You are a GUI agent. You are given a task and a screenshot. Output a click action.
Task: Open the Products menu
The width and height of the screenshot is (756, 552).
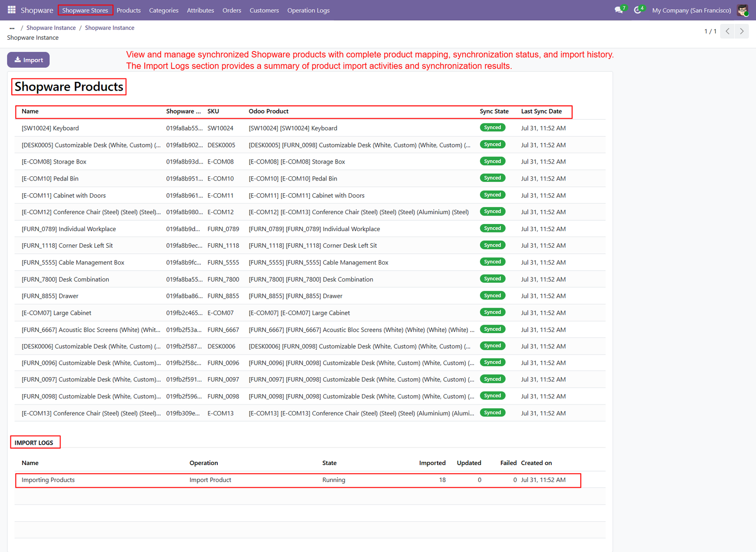tap(129, 10)
